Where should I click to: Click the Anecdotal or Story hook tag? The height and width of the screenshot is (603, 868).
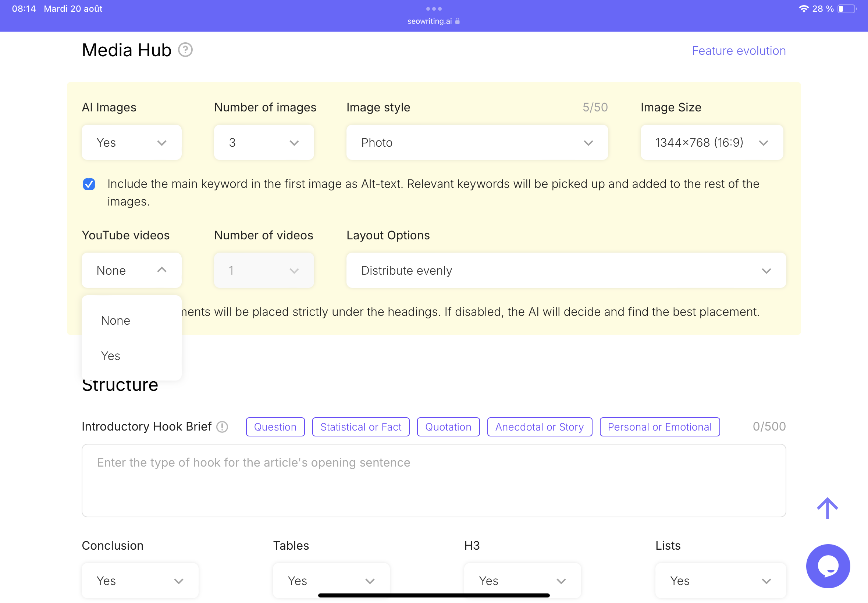540,427
